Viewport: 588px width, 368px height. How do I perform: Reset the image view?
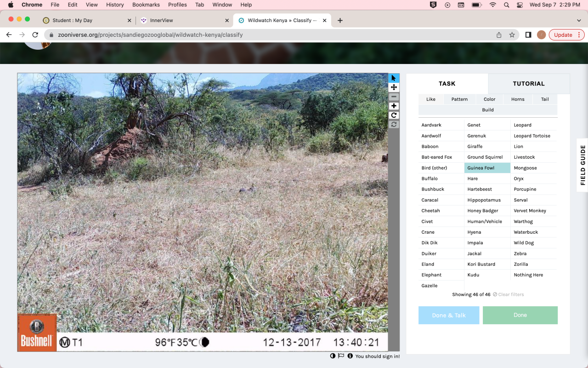pos(394,124)
